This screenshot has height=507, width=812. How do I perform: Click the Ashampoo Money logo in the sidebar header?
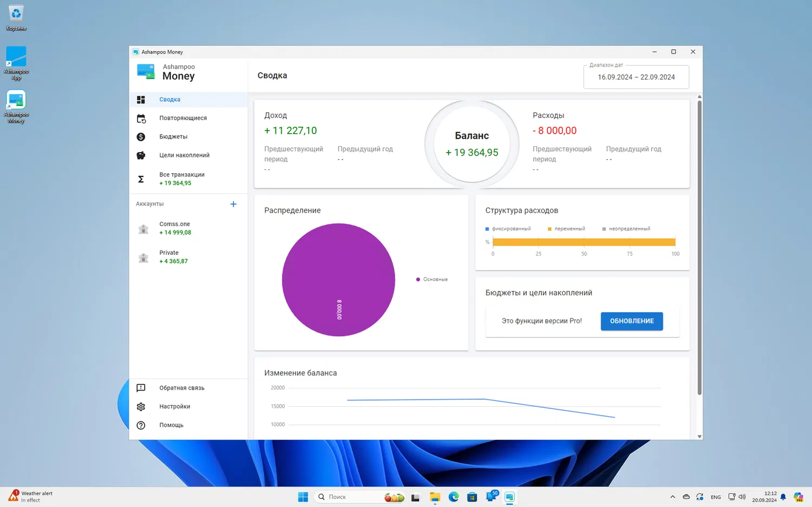(146, 71)
